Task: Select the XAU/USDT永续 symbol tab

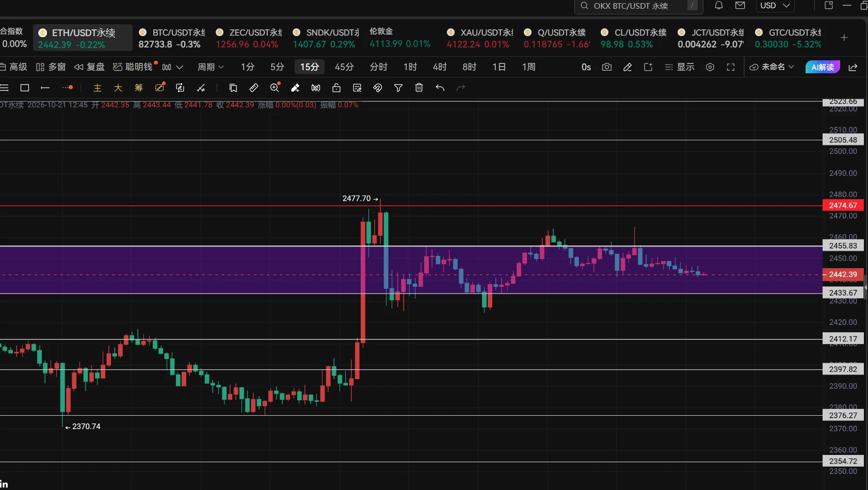Action: (480, 38)
